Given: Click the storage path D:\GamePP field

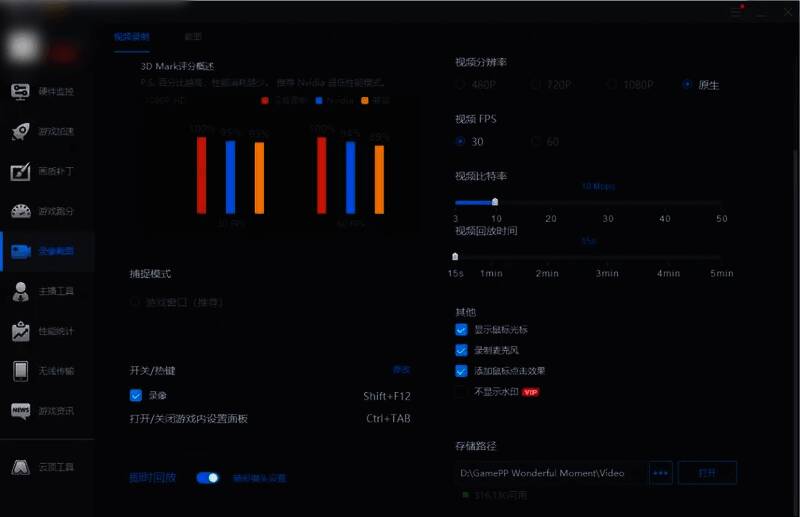Looking at the screenshot, I should [549, 473].
